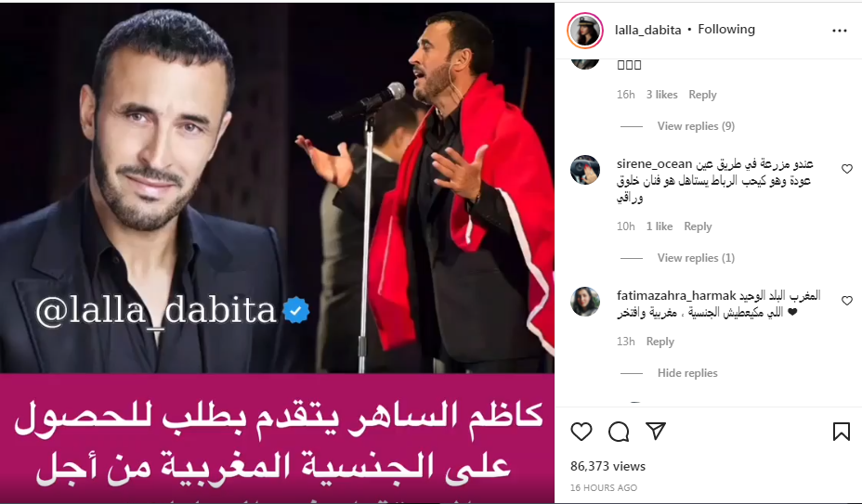The image size is (862, 504).
Task: Like fatimazahra_harmak's comment with heart
Action: 846,301
